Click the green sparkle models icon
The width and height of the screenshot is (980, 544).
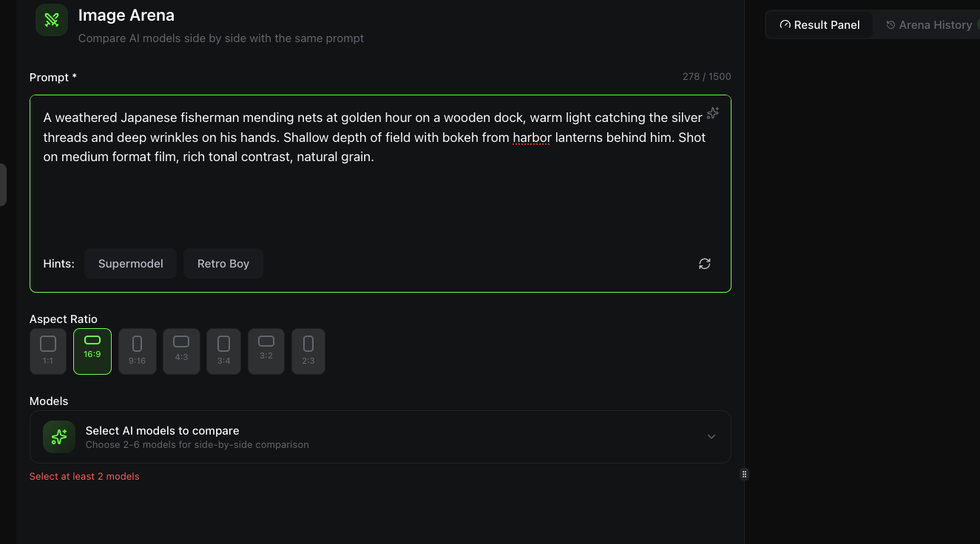click(59, 437)
